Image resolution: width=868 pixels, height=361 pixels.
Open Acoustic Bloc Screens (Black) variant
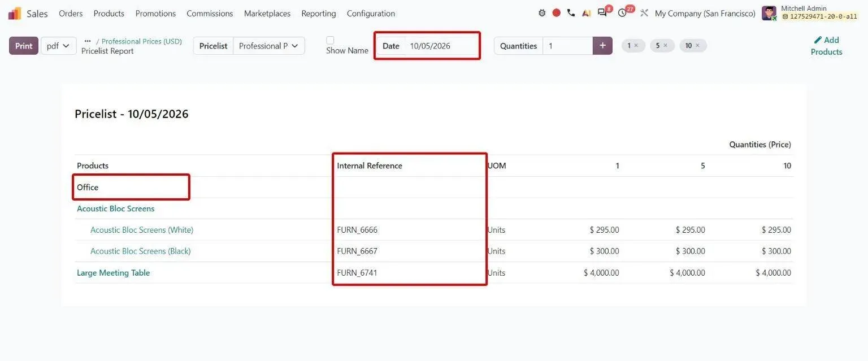(x=141, y=251)
